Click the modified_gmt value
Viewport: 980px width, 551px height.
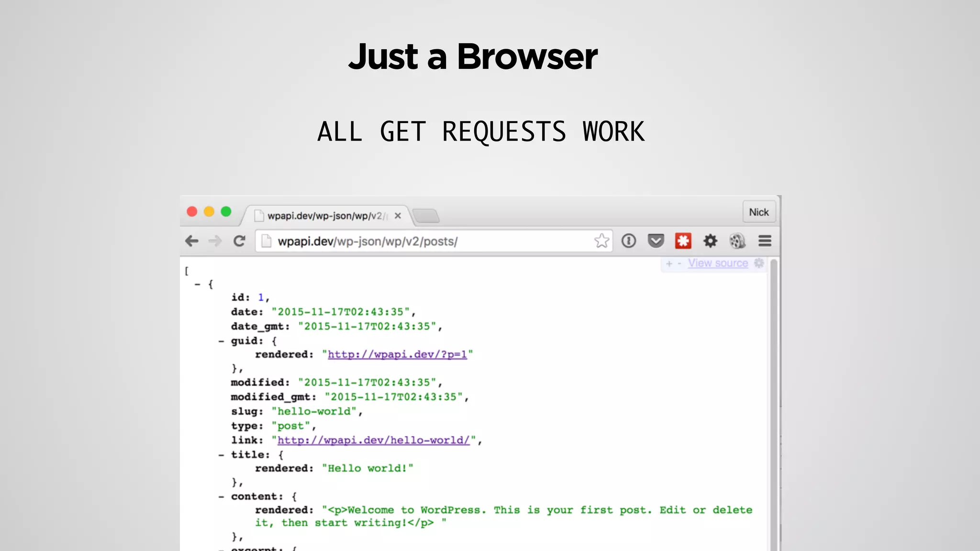394,397
